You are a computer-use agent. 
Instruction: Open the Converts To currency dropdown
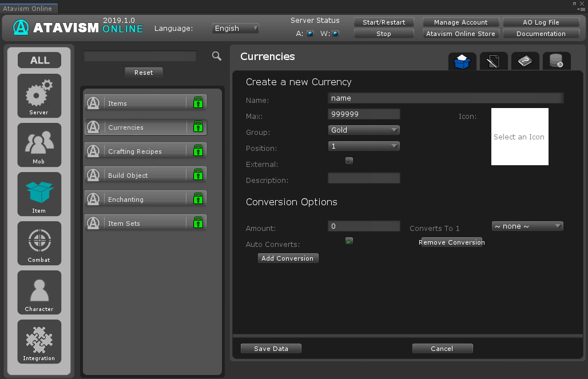527,226
